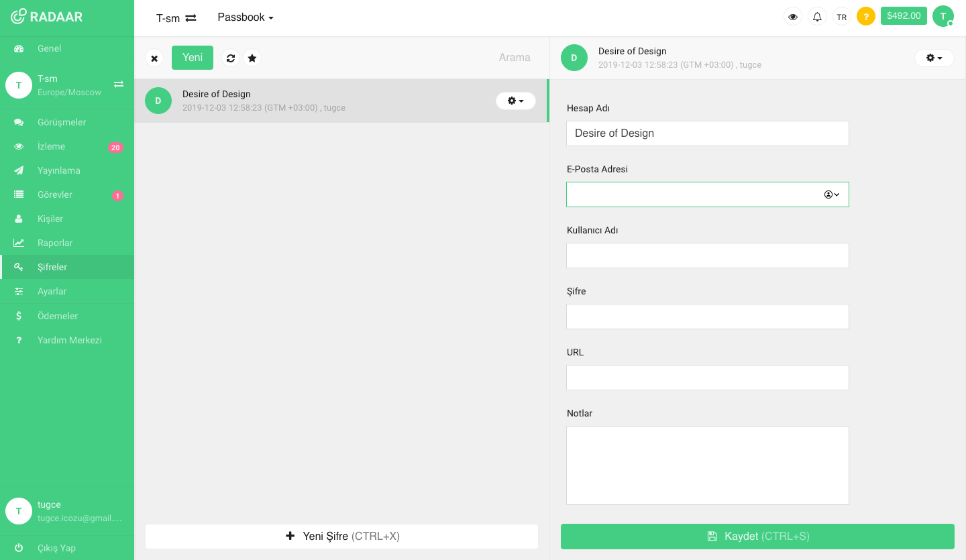Close the list using the X icon
This screenshot has width=966, height=560.
[154, 58]
